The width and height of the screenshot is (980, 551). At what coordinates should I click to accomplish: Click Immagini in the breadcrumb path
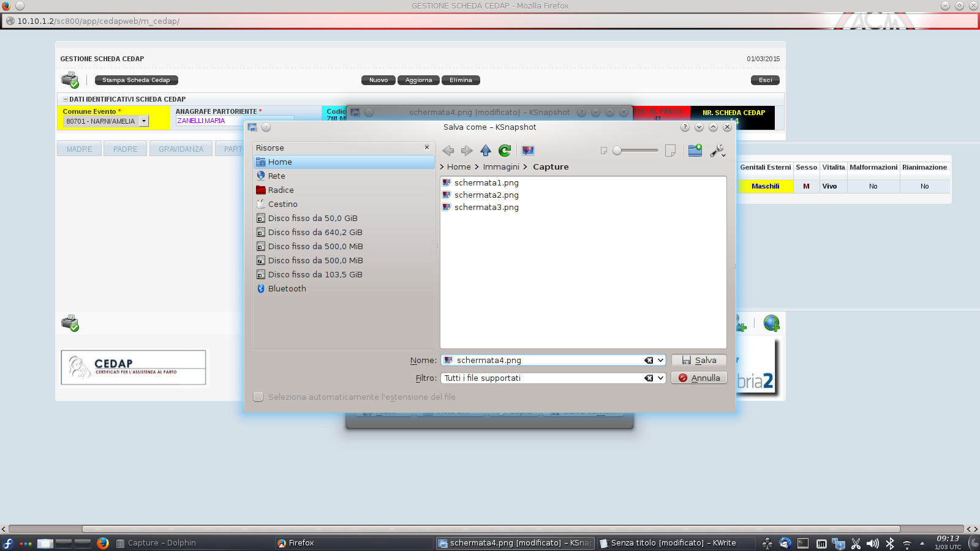click(x=501, y=167)
